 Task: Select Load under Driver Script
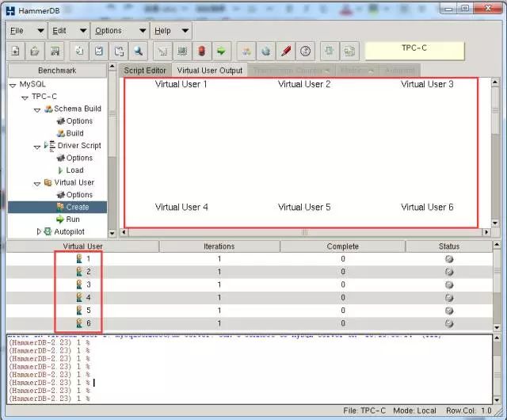point(74,170)
